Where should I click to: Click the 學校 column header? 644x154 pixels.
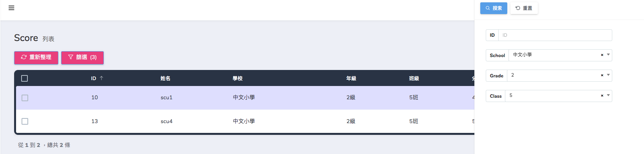238,79
